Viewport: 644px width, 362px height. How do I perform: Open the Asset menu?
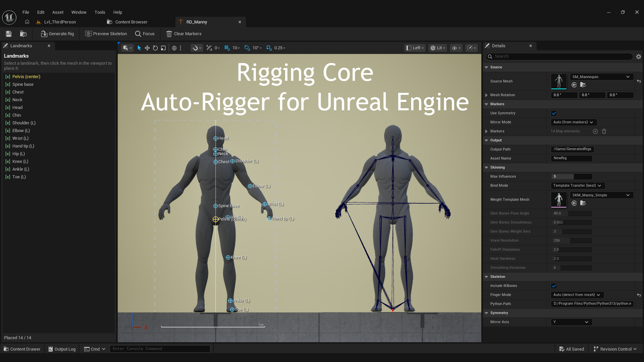point(58,12)
